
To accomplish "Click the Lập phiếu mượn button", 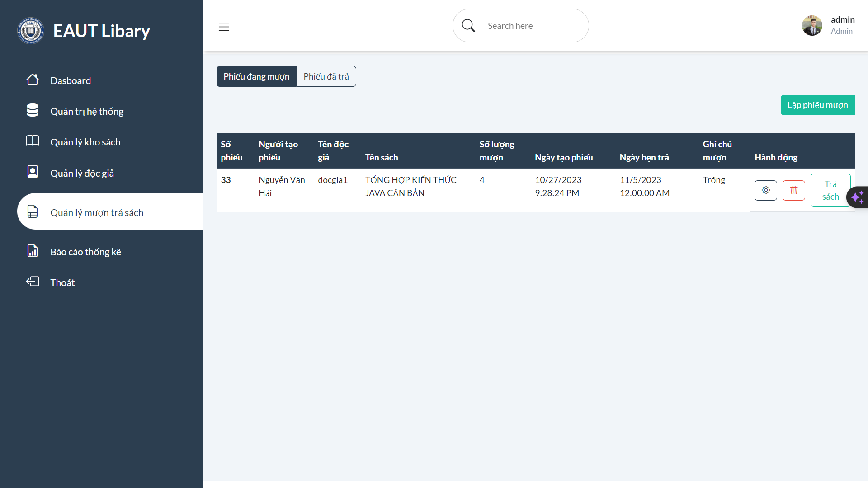I will pyautogui.click(x=817, y=105).
